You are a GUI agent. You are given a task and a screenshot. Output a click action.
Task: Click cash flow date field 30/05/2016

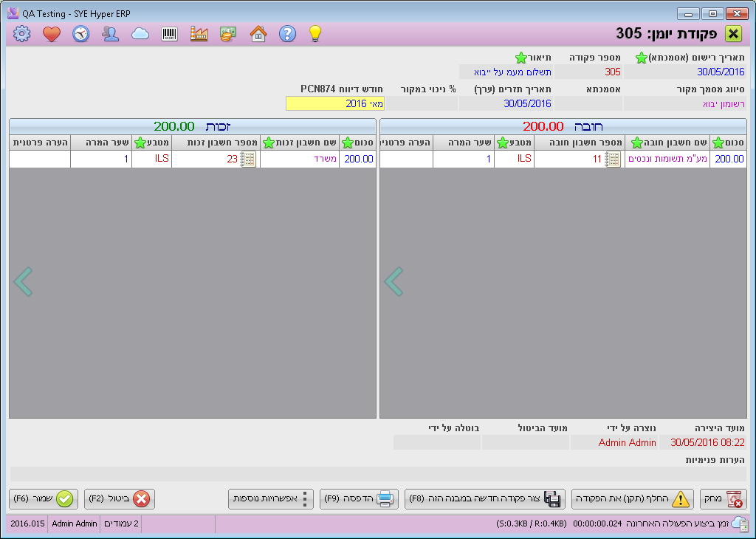click(506, 103)
